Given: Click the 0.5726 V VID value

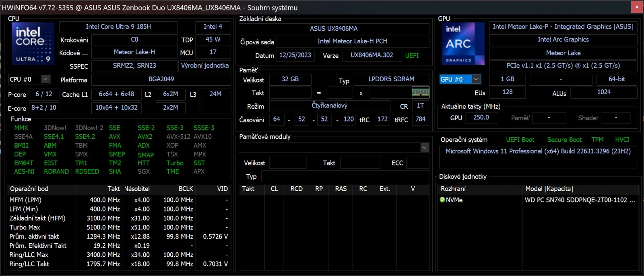Looking at the screenshot, I should coord(215,237).
